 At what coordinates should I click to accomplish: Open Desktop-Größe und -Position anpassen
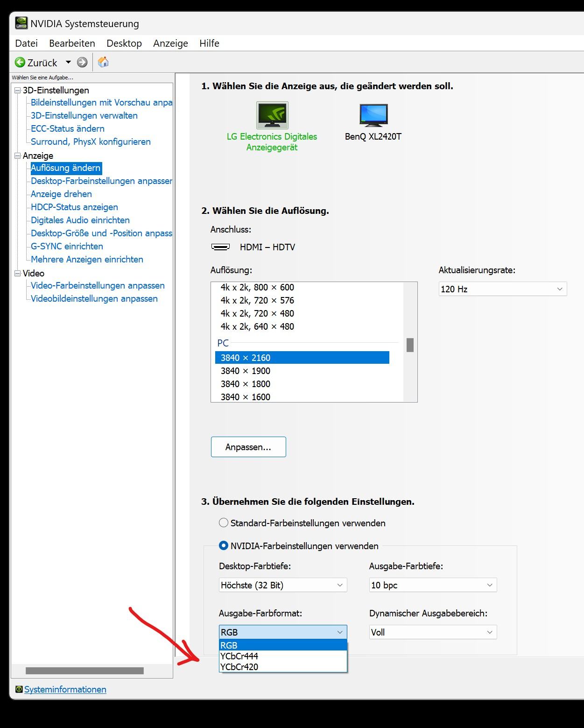[101, 233]
